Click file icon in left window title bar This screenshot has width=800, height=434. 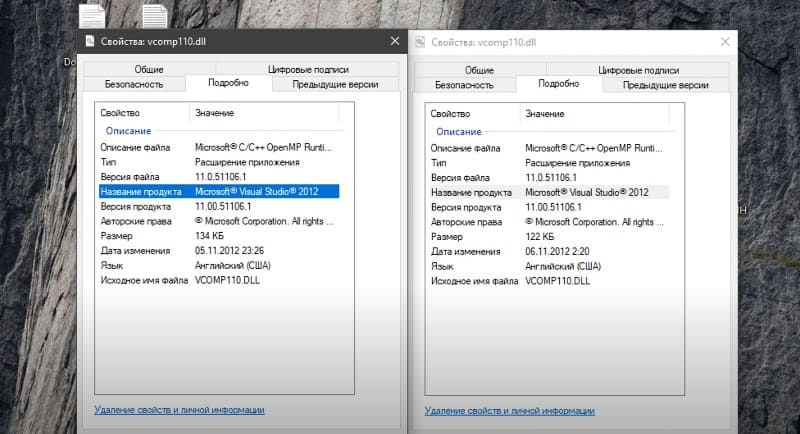(x=90, y=41)
